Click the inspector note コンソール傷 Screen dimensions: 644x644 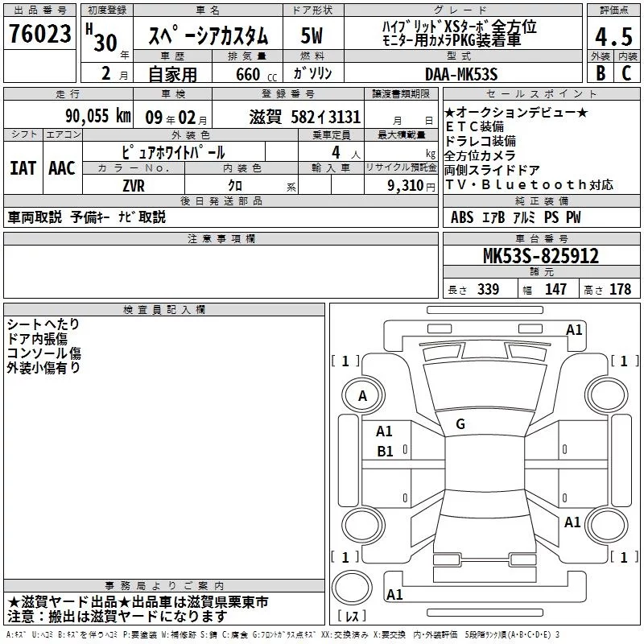tap(44, 353)
